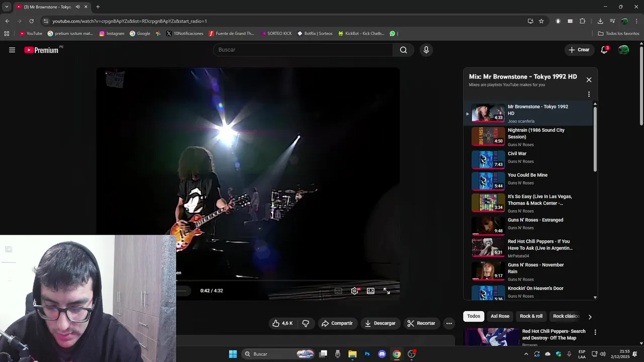
Task: Open a new browser tab
Action: pos(98,7)
